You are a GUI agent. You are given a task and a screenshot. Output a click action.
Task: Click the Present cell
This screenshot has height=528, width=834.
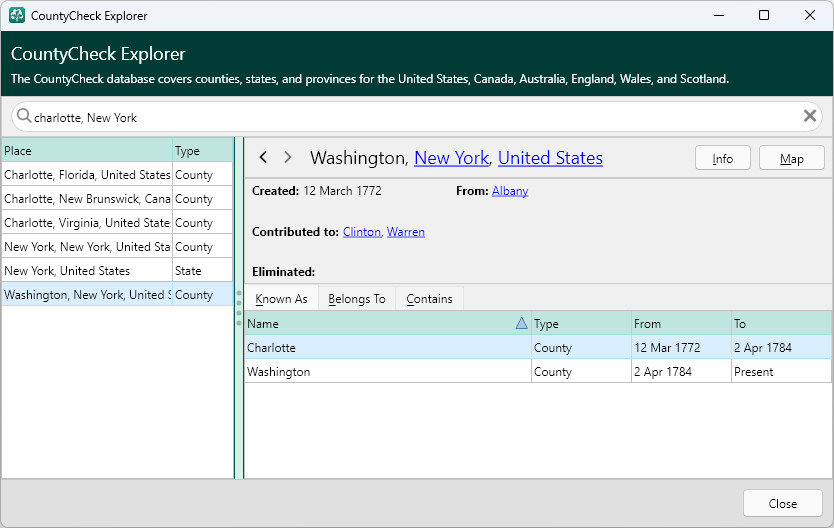[x=781, y=371]
